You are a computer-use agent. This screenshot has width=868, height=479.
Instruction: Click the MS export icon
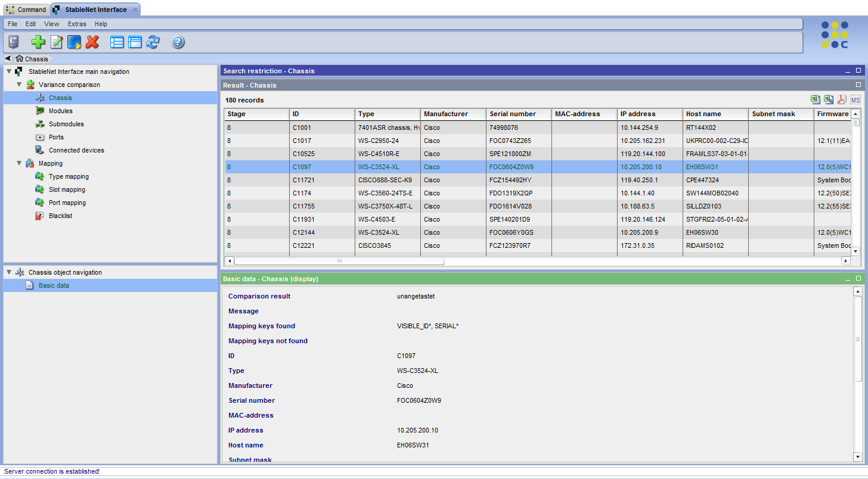855,99
